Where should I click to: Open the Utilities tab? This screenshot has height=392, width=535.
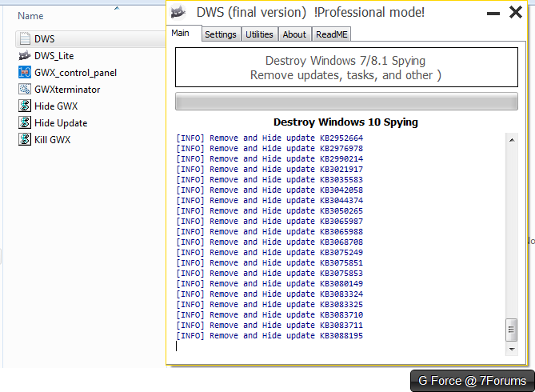259,34
